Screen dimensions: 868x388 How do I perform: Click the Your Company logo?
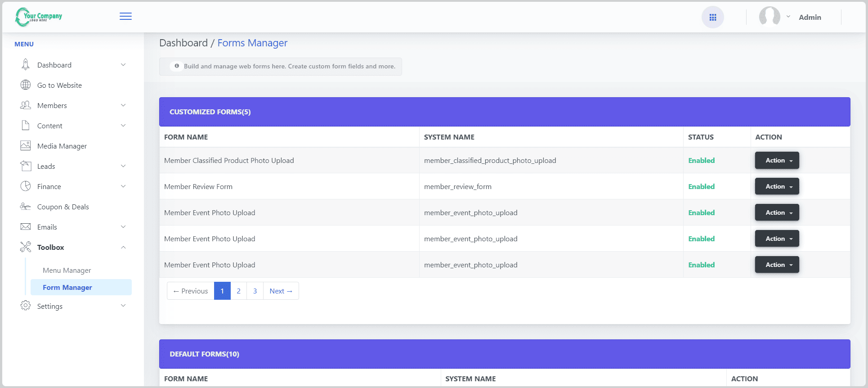pyautogui.click(x=39, y=17)
